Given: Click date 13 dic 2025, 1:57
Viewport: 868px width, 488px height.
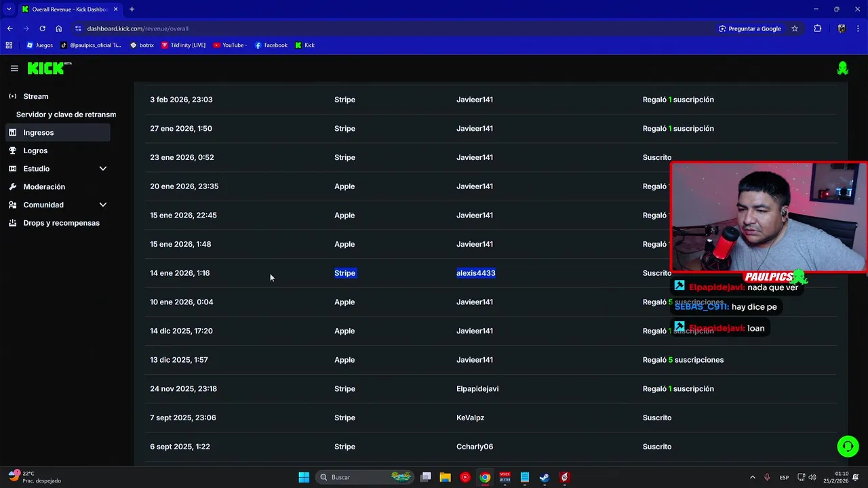Looking at the screenshot, I should click(x=179, y=360).
